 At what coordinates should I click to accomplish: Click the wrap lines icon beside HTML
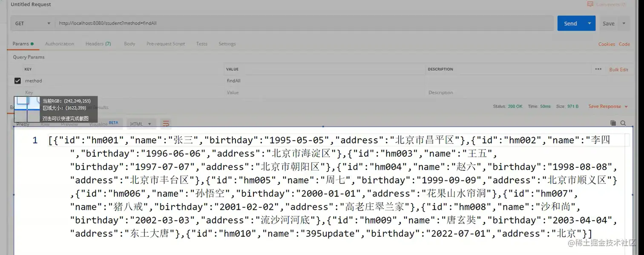pos(166,124)
